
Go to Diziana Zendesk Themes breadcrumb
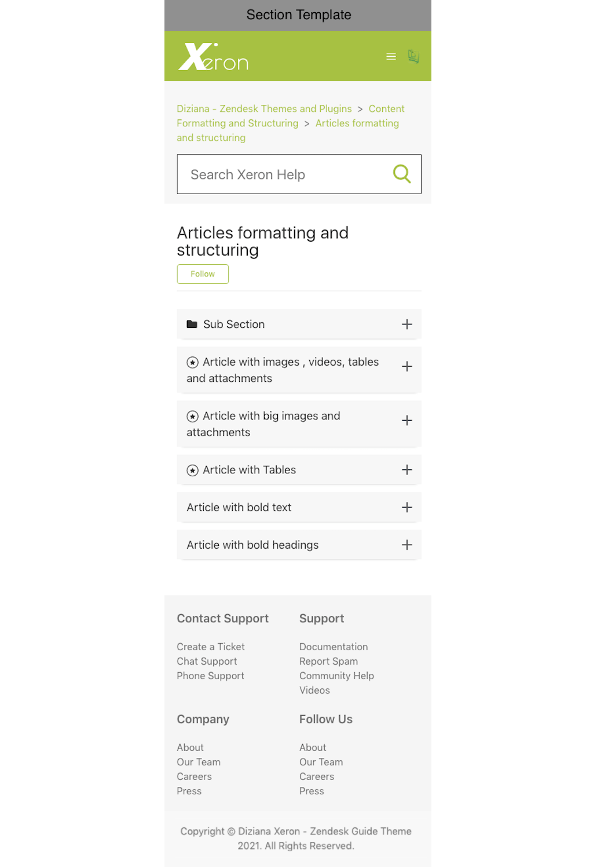tap(264, 109)
